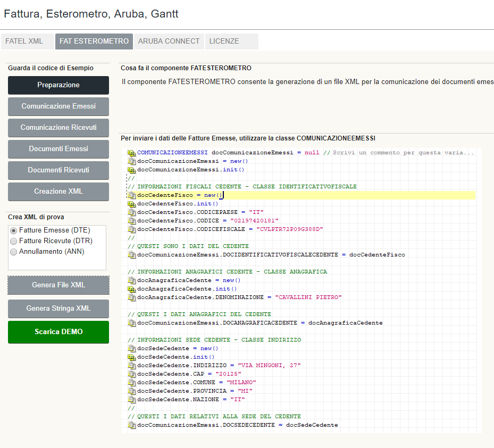The height and width of the screenshot is (448, 494).
Task: Click the "20125" CAP string value
Action: [229, 374]
